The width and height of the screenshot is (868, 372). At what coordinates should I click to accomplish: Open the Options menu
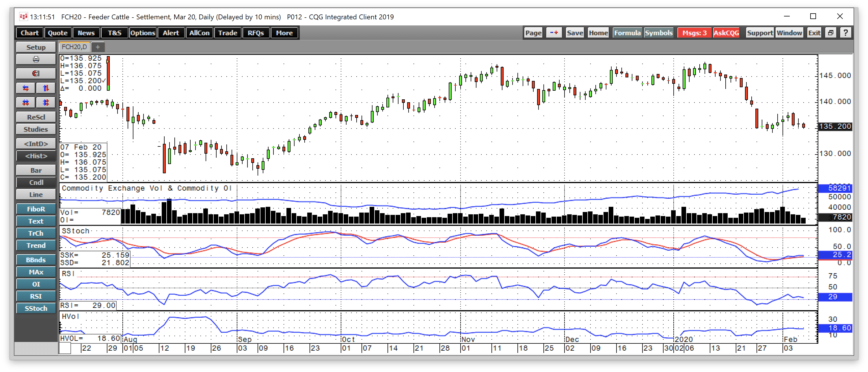pyautogui.click(x=143, y=33)
